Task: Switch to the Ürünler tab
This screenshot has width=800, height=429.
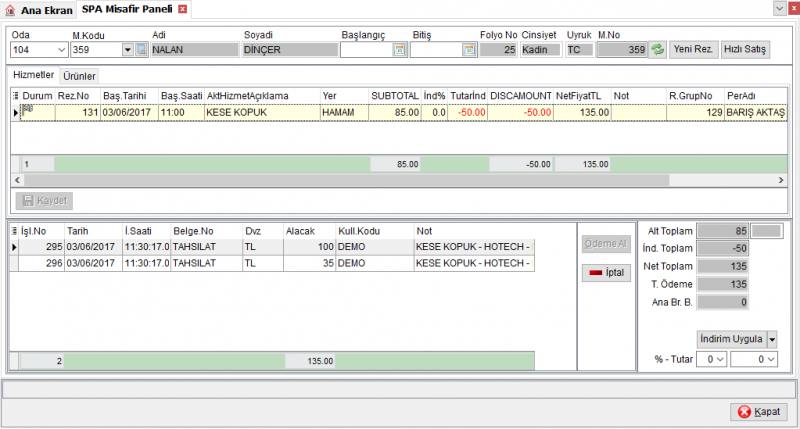Action: point(79,76)
